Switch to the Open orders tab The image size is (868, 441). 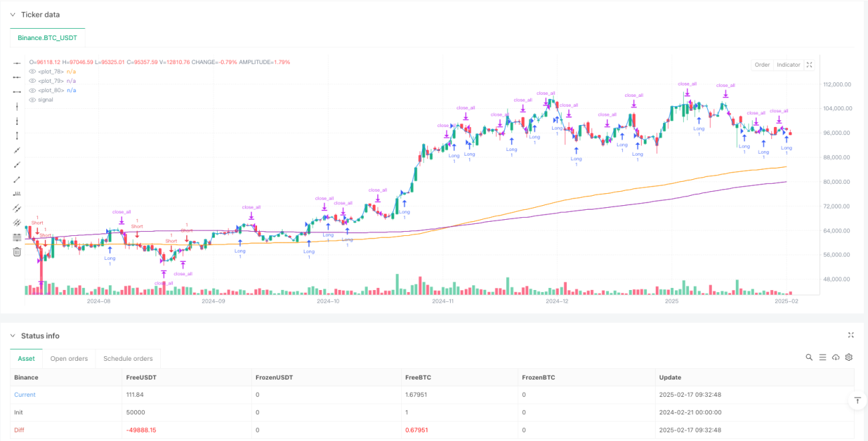coord(69,359)
